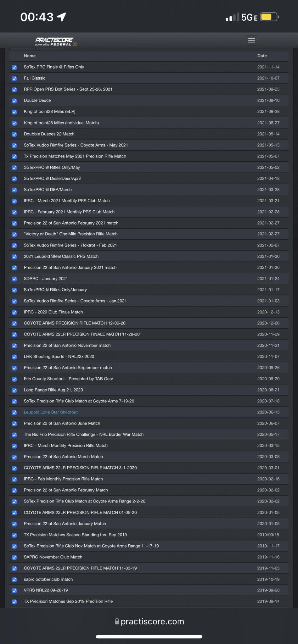Select SDPRC - January 2021 match

pos(46,279)
